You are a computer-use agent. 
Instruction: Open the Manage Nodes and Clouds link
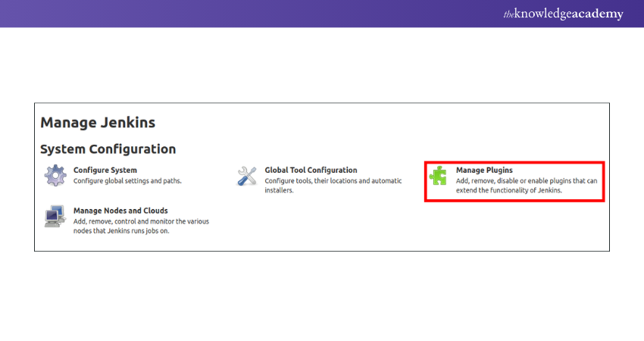120,211
